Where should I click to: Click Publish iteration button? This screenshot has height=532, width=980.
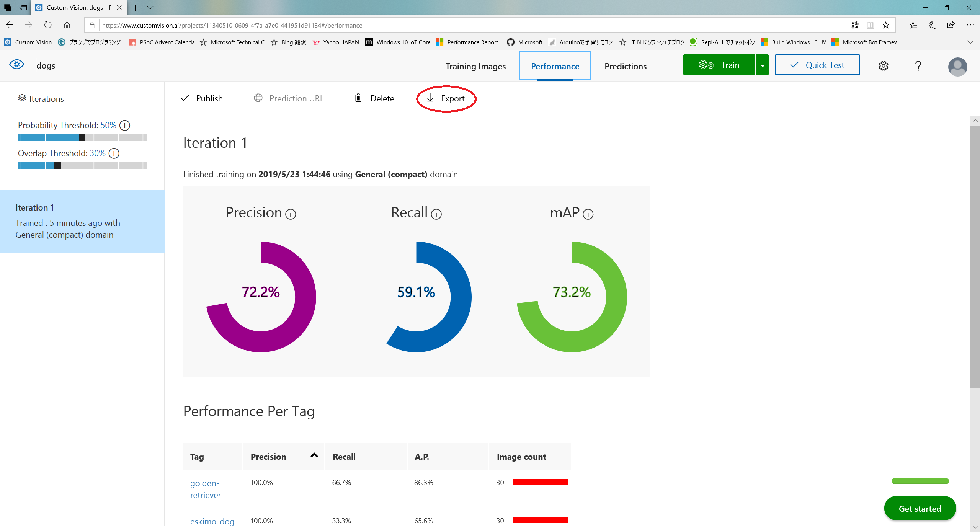(x=202, y=98)
